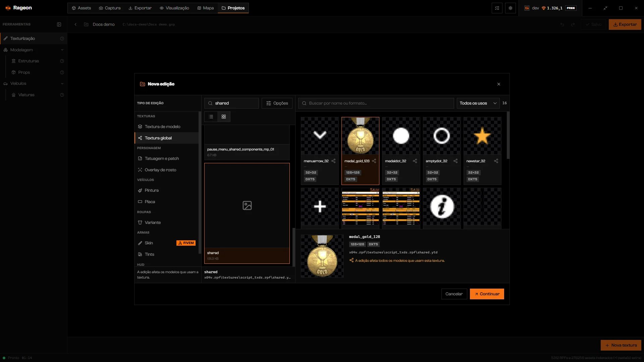Close the Nova edição dialog
The width and height of the screenshot is (644, 362).
[499, 84]
